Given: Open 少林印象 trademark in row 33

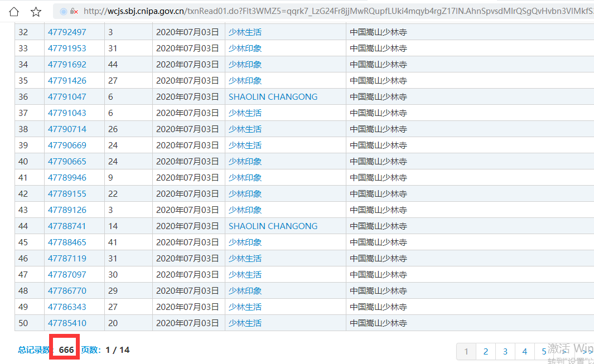Looking at the screenshot, I should (x=245, y=48).
